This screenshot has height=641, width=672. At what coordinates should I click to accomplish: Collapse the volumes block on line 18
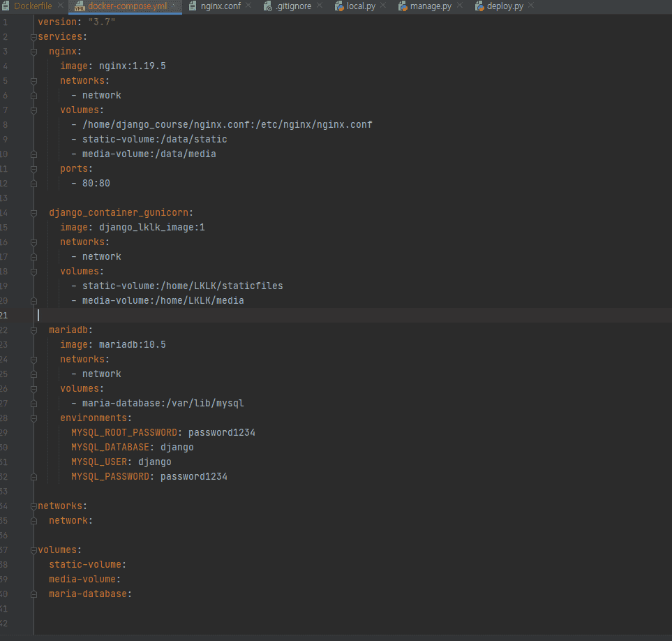(x=34, y=272)
